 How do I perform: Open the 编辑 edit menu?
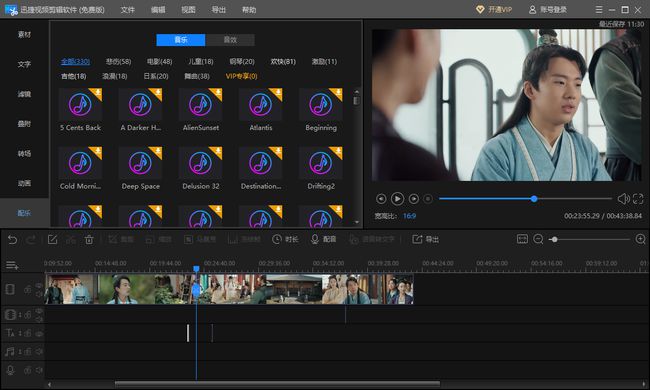pos(158,10)
